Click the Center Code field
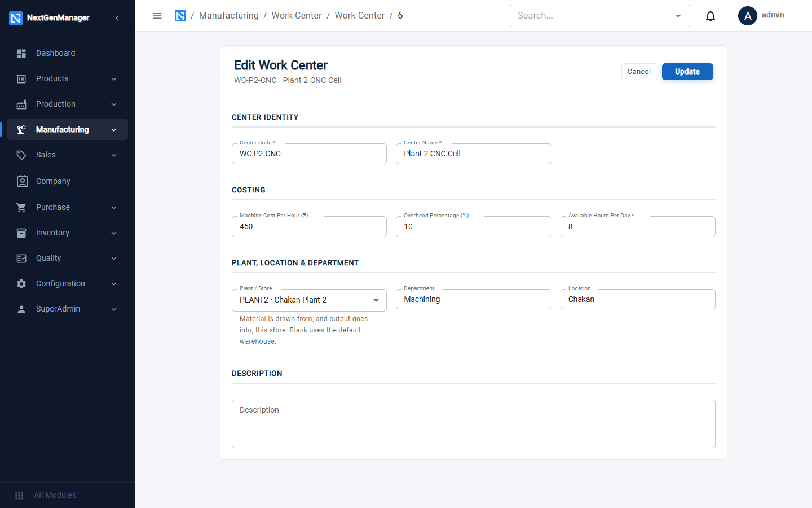 [309, 154]
